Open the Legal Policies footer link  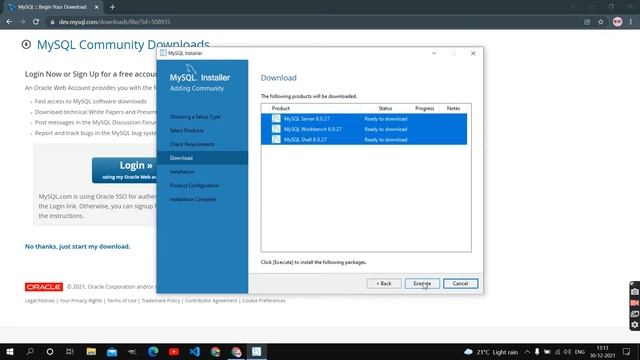(x=40, y=300)
